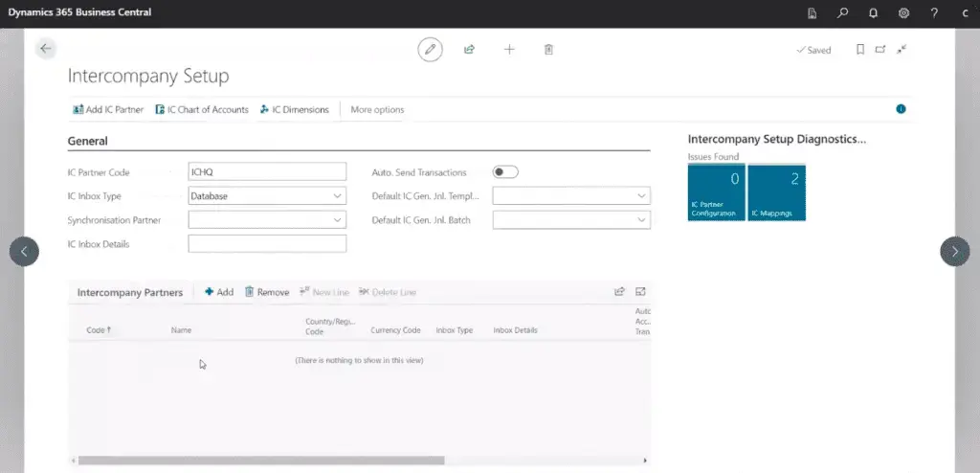Open the IC Chart of Accounts action
Image resolution: width=980 pixels, height=473 pixels.
click(x=202, y=110)
